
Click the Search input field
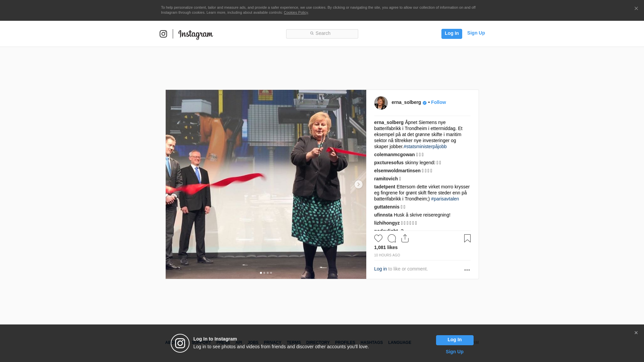coord(322,34)
